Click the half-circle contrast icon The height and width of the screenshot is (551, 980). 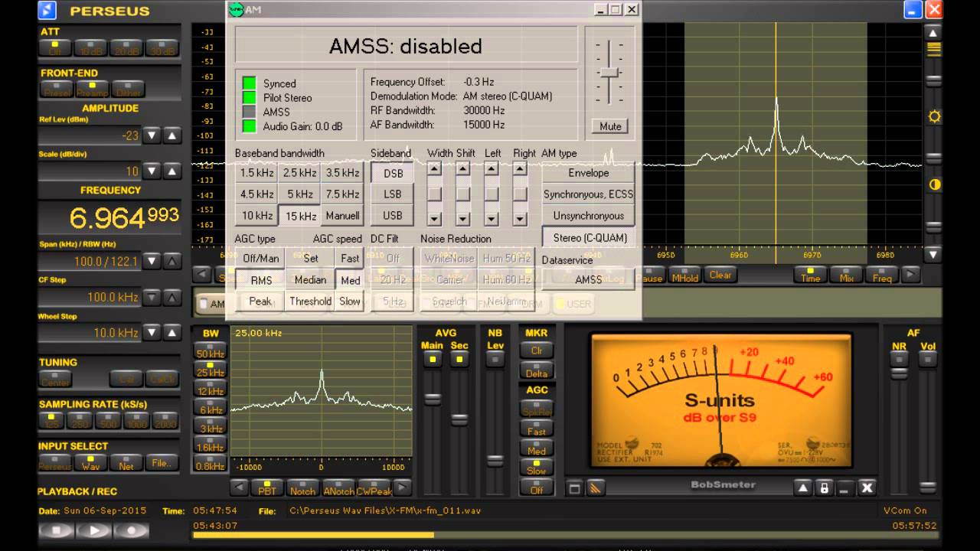(934, 184)
